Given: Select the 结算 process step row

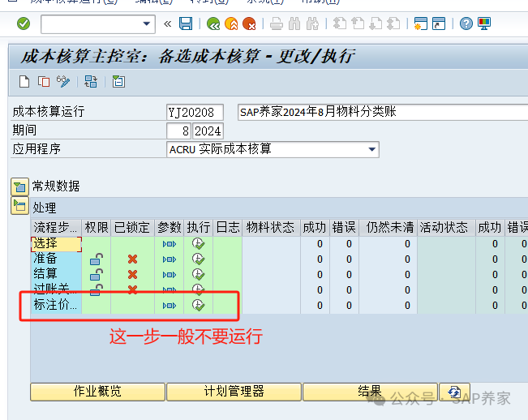Looking at the screenshot, I should tap(56, 274).
